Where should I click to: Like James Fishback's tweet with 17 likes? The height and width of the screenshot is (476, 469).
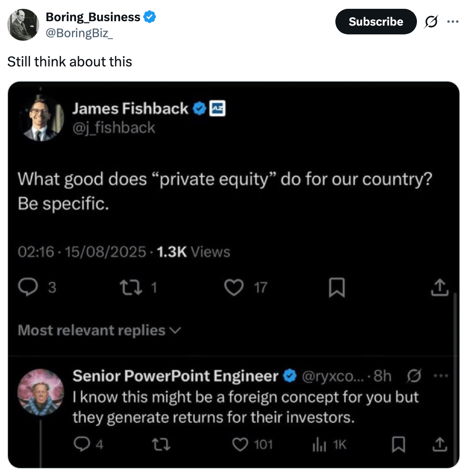click(234, 287)
